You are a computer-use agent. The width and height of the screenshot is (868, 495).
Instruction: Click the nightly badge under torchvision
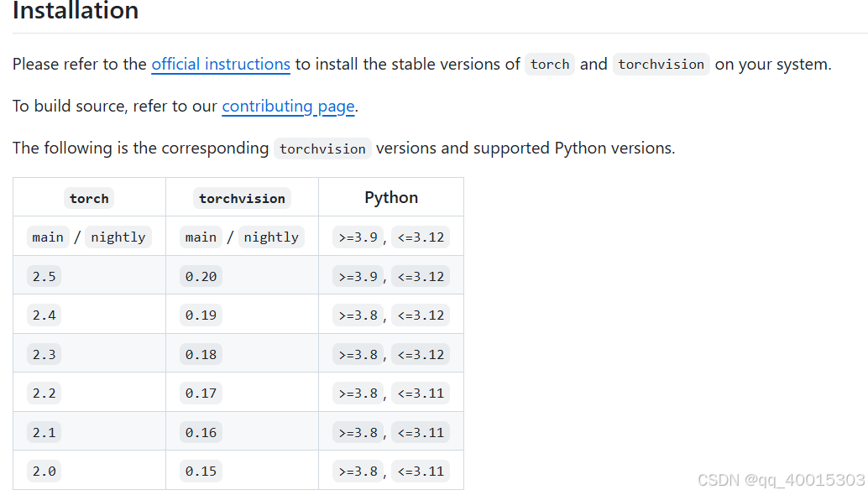click(270, 237)
